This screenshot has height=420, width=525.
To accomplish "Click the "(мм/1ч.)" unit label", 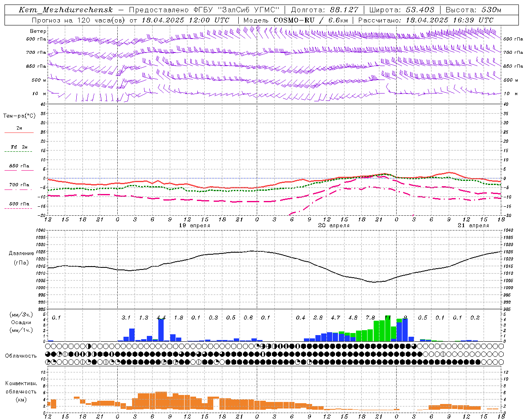I will [21, 330].
